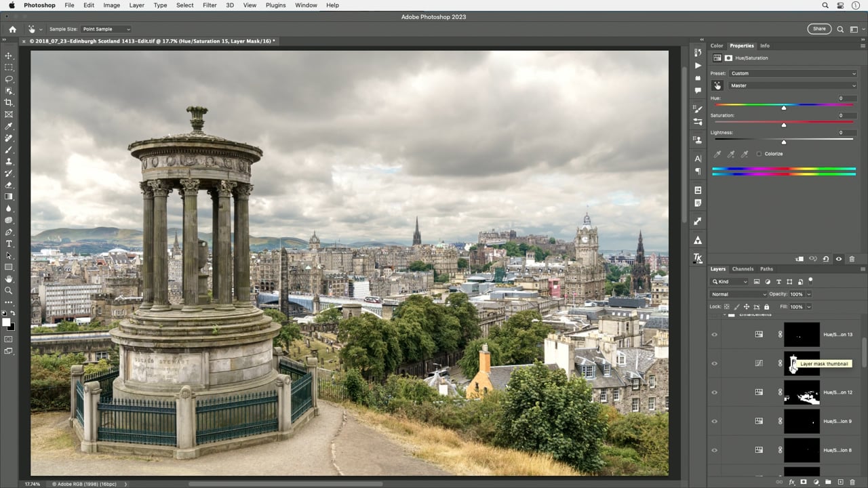Screen dimensions: 868x488
Task: Reset adjustment to defaults icon
Action: (825, 259)
